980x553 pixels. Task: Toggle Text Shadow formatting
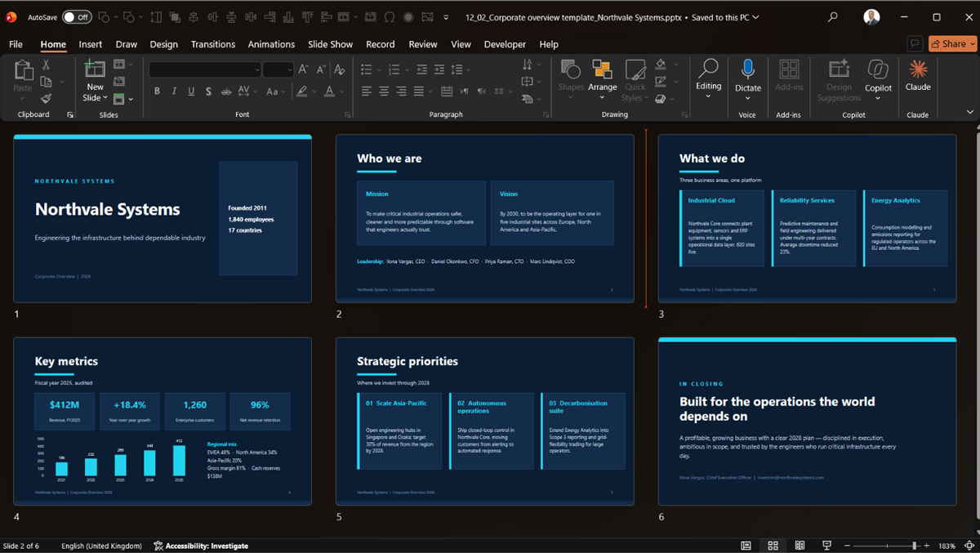coord(209,91)
